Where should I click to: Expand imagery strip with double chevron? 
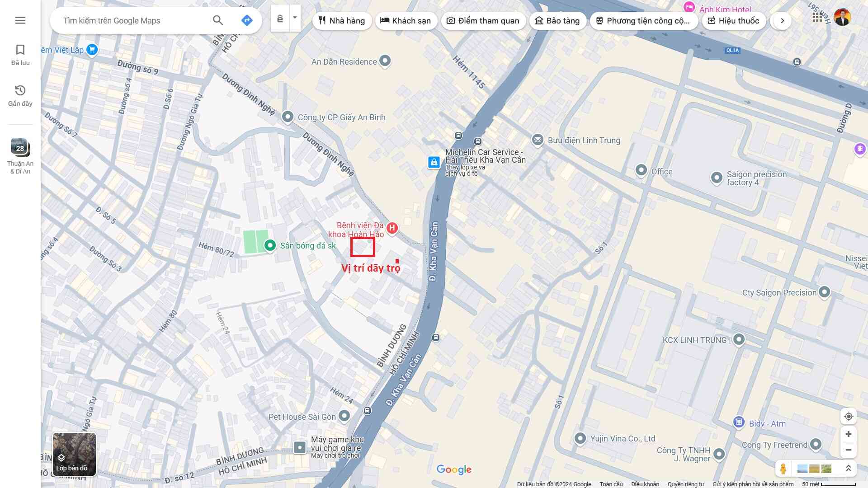point(849,469)
